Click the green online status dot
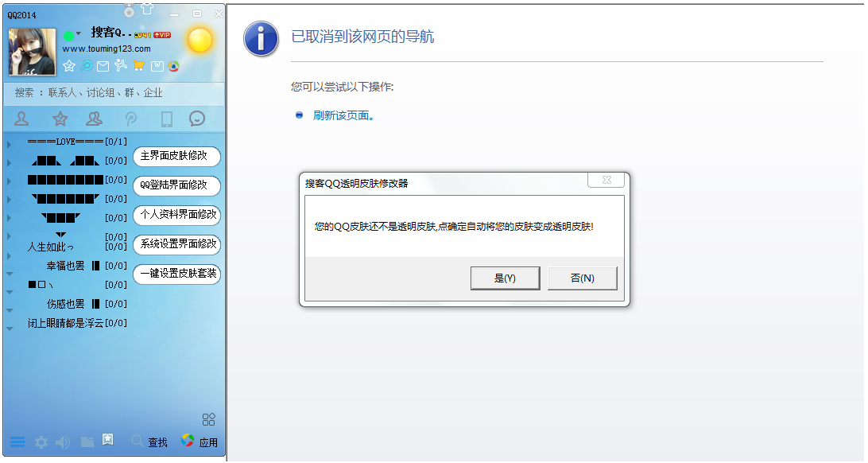 pos(68,36)
